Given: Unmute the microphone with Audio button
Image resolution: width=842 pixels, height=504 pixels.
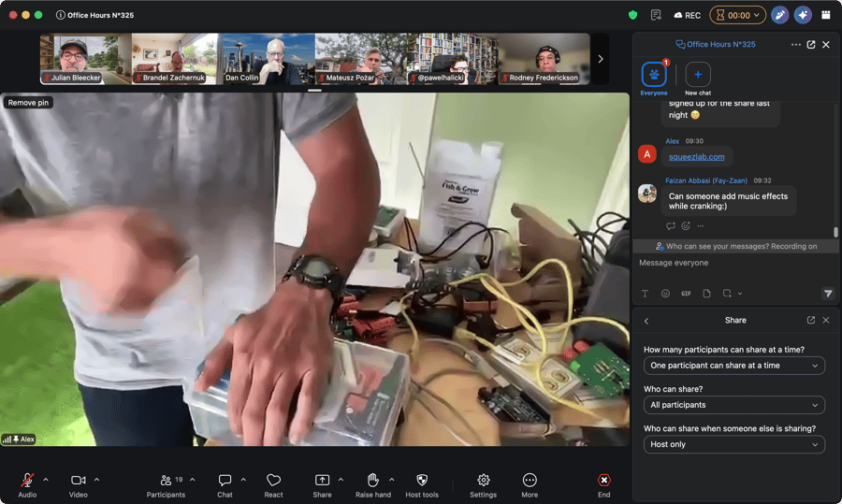Looking at the screenshot, I should click(27, 484).
